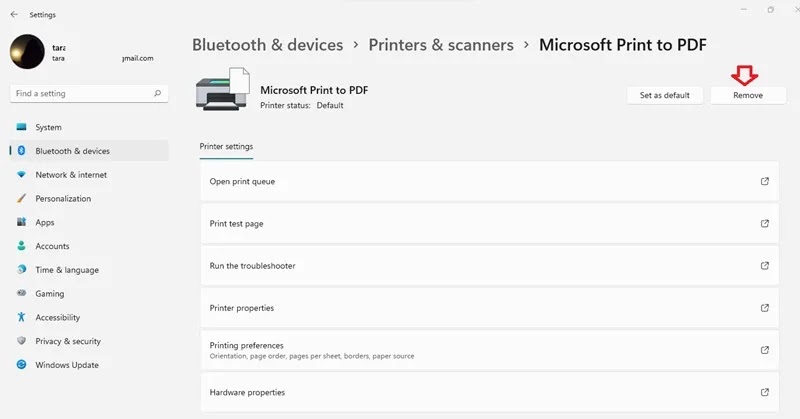Click the printer device icon
Screen dimensions: 800x419
click(x=223, y=89)
